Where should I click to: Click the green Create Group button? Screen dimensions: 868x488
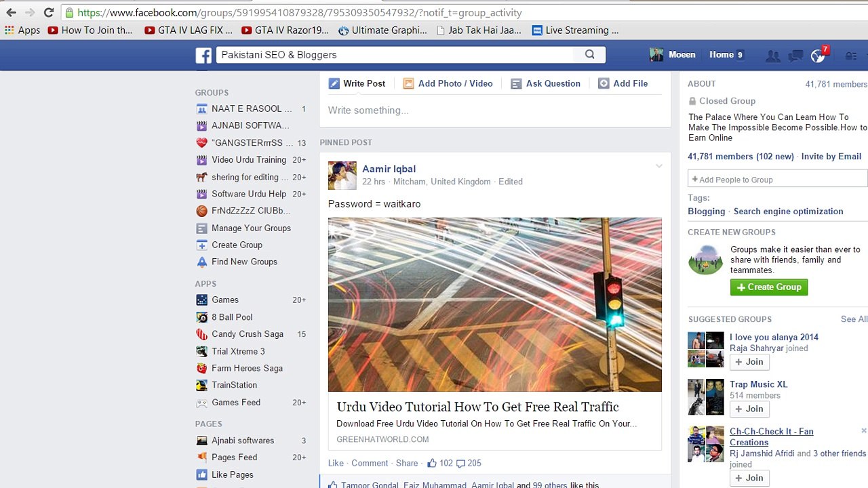pos(768,287)
